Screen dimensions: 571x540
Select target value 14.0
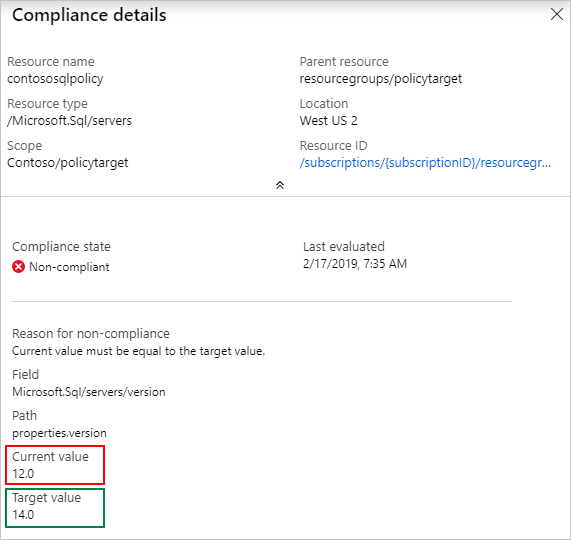click(23, 515)
